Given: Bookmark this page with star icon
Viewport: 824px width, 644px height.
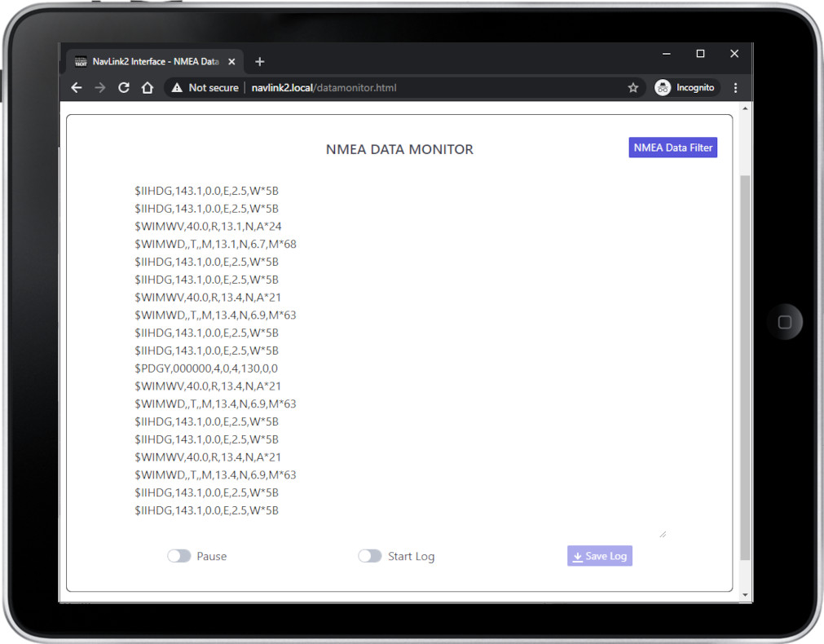Looking at the screenshot, I should point(632,88).
